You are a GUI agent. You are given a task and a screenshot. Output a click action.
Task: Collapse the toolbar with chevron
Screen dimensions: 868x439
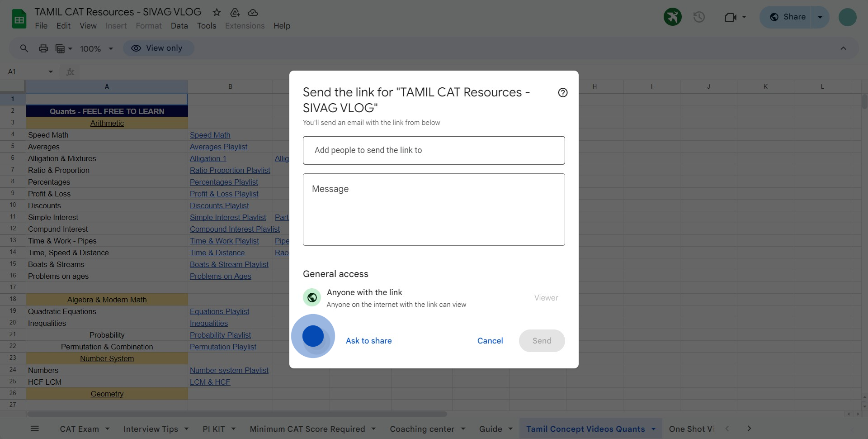843,48
